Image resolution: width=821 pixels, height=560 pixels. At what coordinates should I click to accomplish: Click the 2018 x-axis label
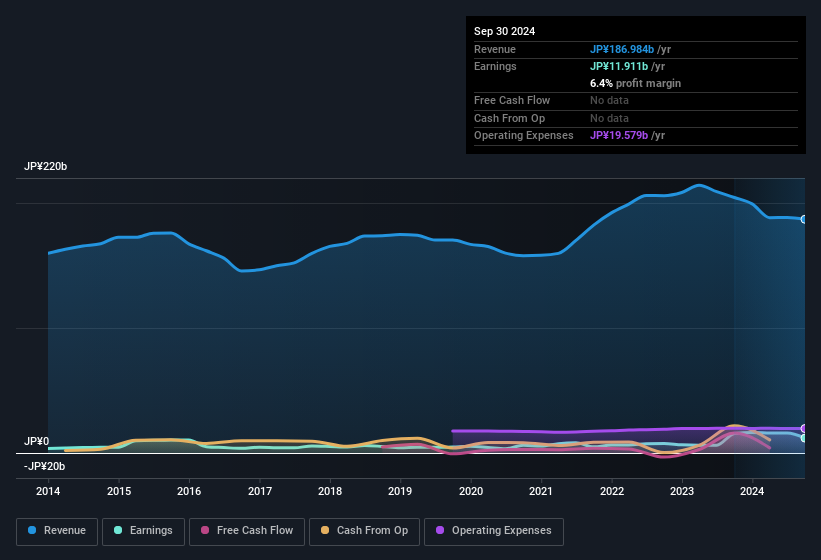(x=330, y=491)
